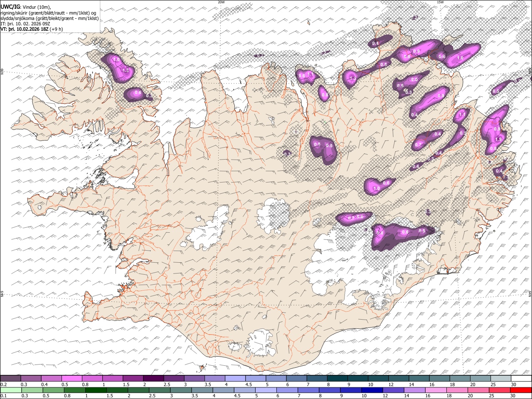Click the 'rigning/skúrir' legend description line
This screenshot has width=532, height=399.
tap(48, 13)
